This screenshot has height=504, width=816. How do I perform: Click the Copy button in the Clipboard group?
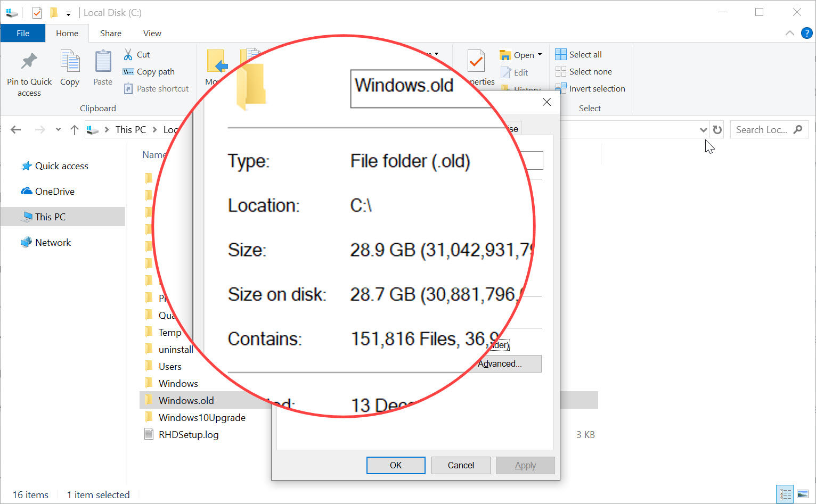tap(70, 68)
